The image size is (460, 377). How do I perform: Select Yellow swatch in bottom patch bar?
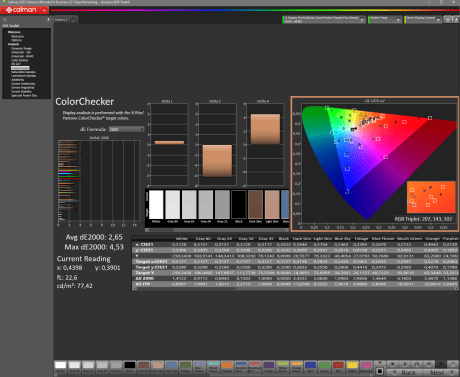(352, 367)
